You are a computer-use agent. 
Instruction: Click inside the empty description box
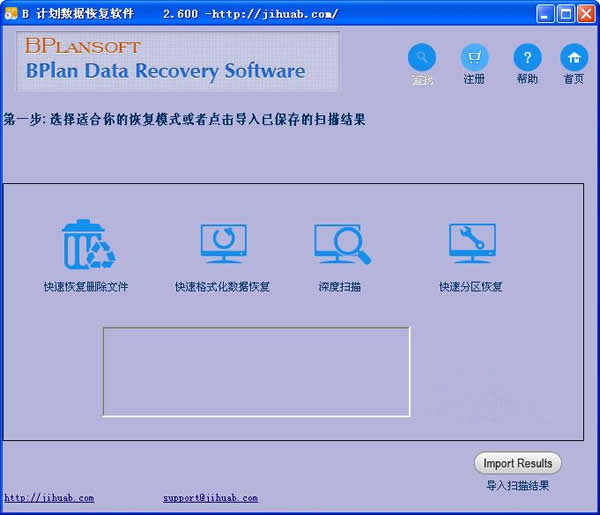pyautogui.click(x=256, y=371)
